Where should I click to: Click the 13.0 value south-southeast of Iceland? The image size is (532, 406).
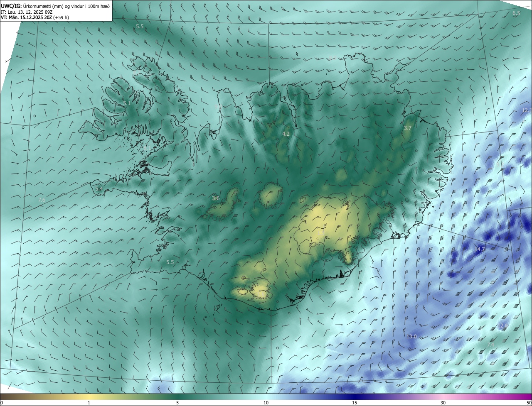click(411, 336)
